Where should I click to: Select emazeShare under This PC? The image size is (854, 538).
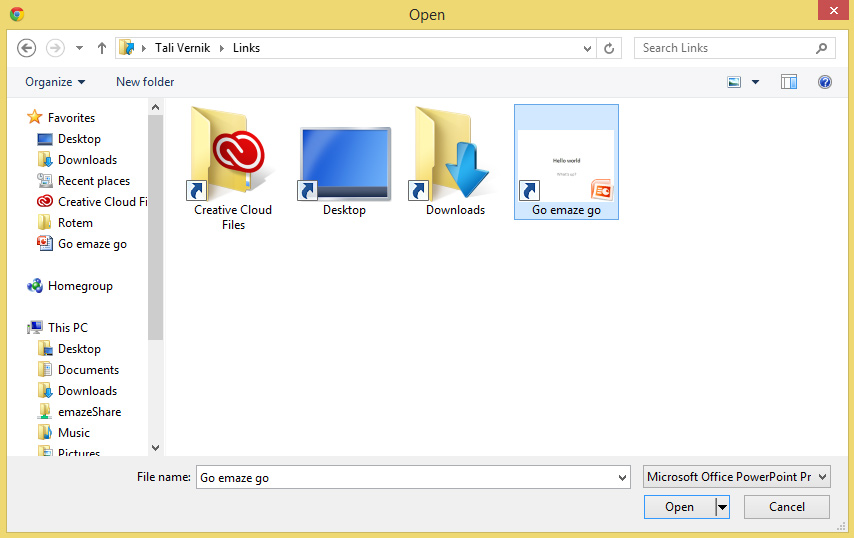pos(90,412)
